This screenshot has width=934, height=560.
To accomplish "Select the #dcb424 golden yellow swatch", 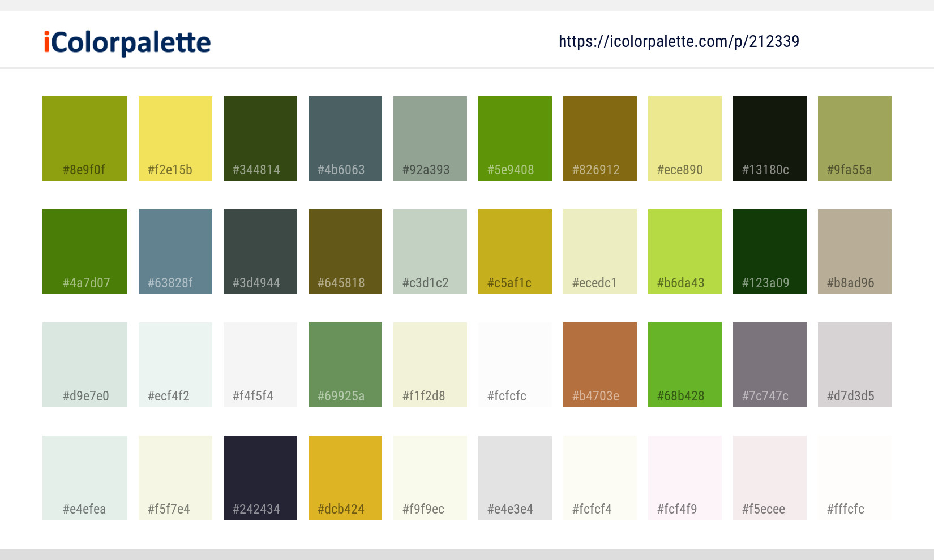I will 345,477.
